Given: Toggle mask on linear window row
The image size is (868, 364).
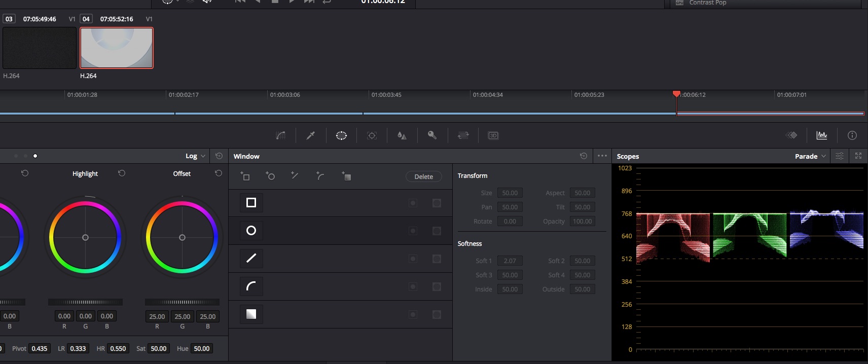Looking at the screenshot, I should tap(437, 203).
